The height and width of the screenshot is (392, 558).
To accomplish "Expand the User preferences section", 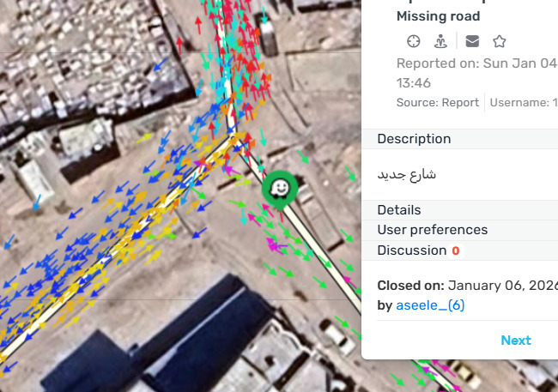I will click(432, 230).
